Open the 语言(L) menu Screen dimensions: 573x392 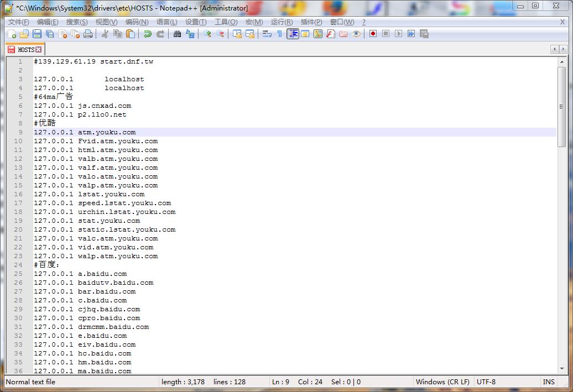[166, 22]
